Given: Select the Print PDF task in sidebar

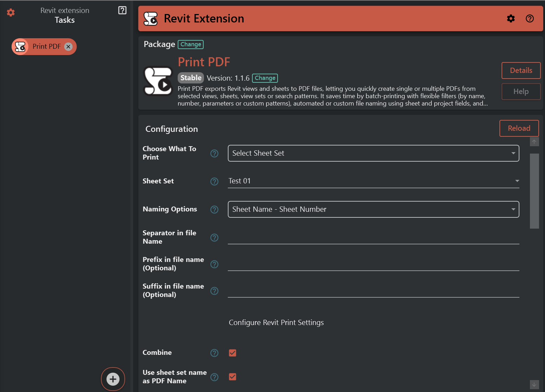Looking at the screenshot, I should tap(46, 47).
